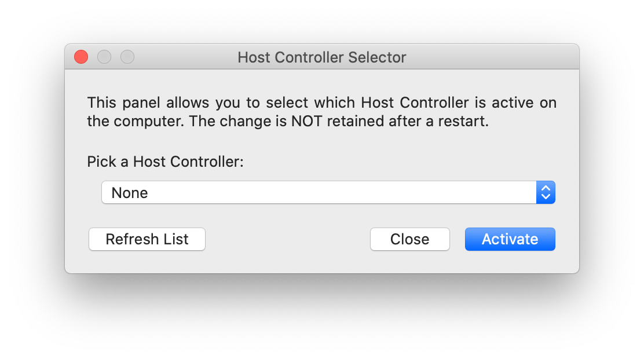The image size is (644, 359).
Task: Click the Refresh List button
Action: [147, 239]
